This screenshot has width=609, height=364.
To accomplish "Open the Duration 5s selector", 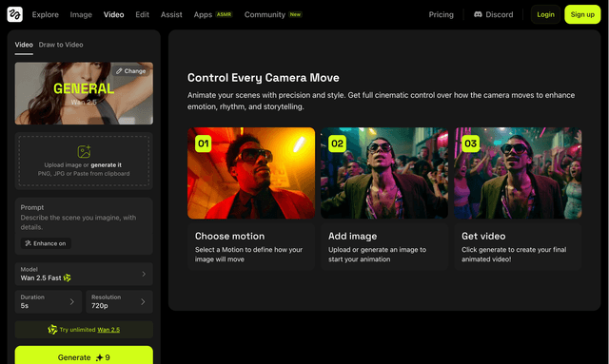I will [x=49, y=301].
